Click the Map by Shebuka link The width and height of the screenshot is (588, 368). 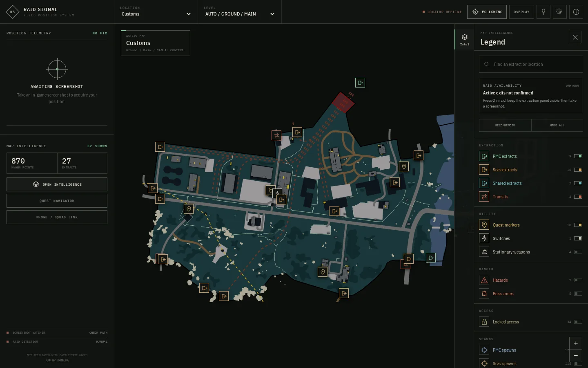click(57, 361)
